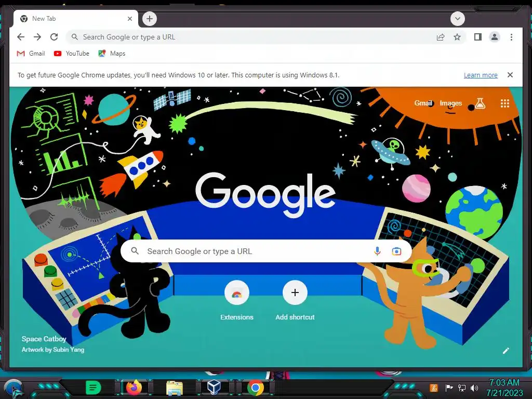The height and width of the screenshot is (399, 532).
Task: Click the Google search box
Action: (267, 251)
